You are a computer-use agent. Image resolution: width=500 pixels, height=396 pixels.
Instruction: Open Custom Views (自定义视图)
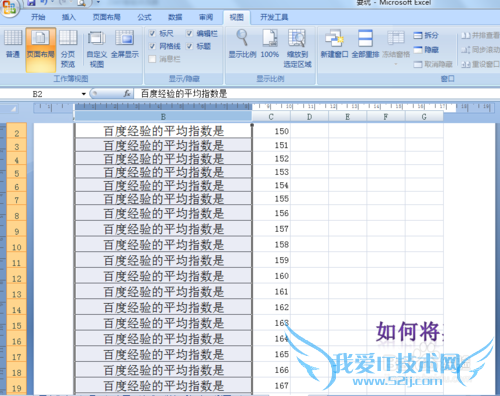(x=97, y=49)
